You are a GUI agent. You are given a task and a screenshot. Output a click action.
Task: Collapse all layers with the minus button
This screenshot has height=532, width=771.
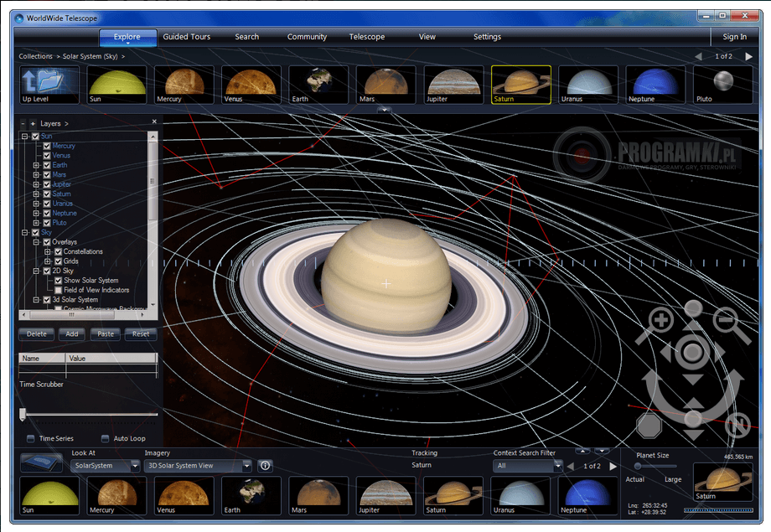pos(23,123)
